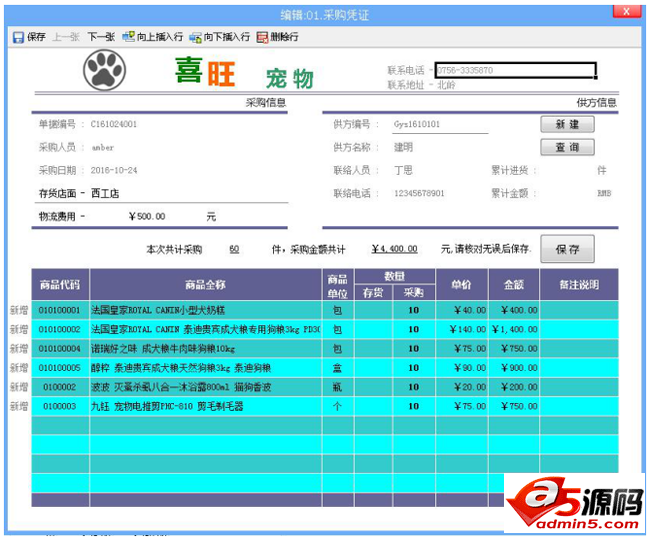Click amount ￥900.00
Image resolution: width=650 pixels, height=538 pixels.
point(519,368)
